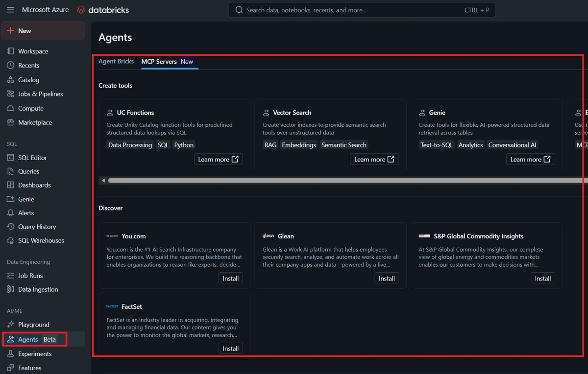Click the Data Ingestion sidebar icon

(10, 289)
